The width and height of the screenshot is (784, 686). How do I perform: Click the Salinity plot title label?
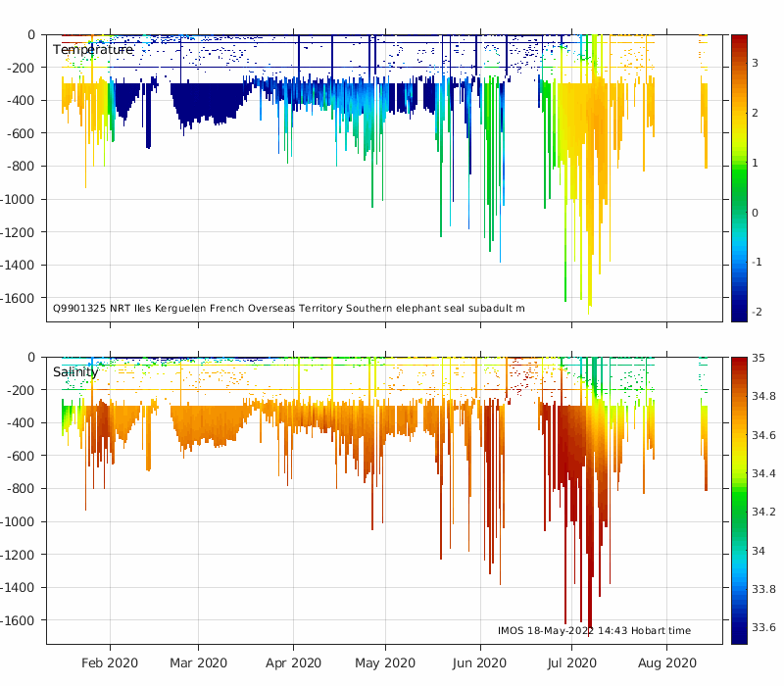tap(75, 372)
